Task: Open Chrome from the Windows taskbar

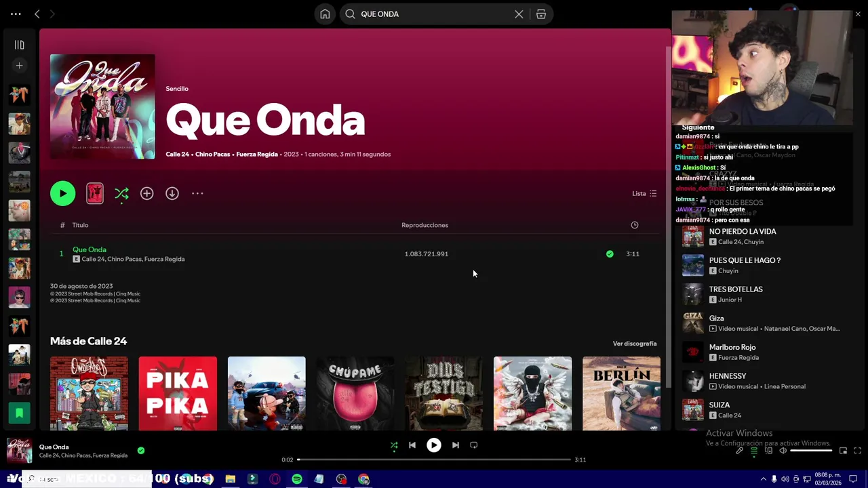Action: [364, 479]
